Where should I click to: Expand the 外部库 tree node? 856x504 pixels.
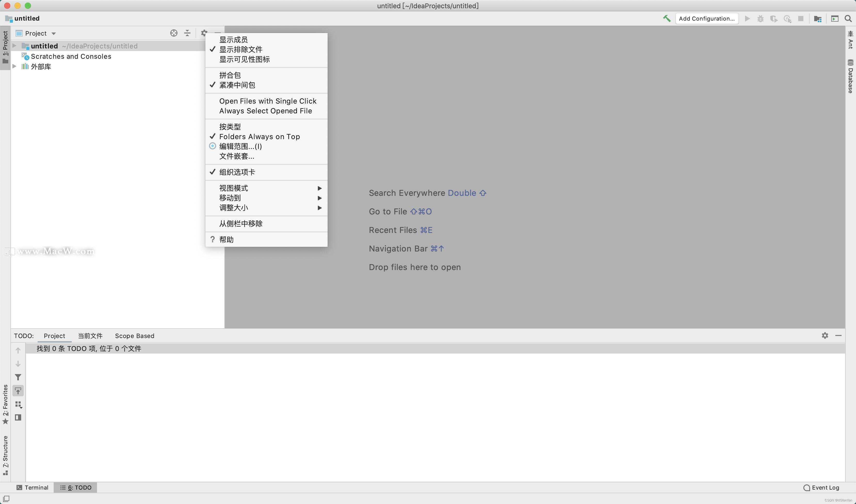pos(14,66)
